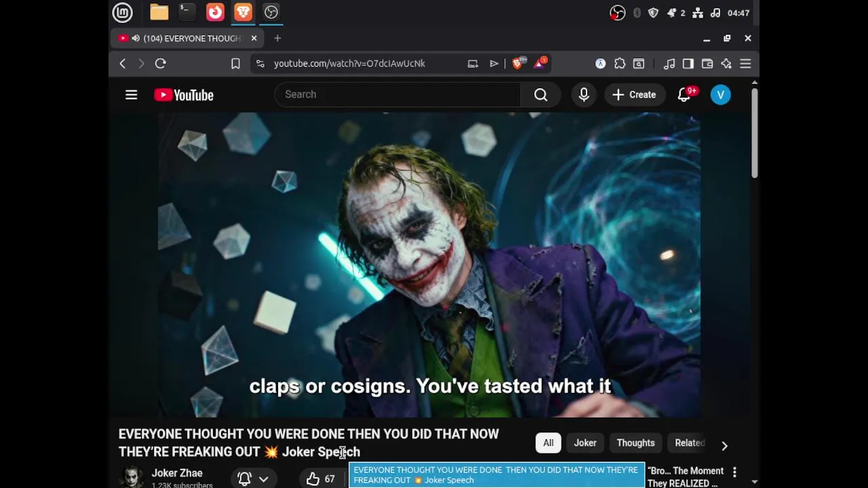868x488 pixels.
Task: Open the security shield tray icon
Action: point(653,13)
